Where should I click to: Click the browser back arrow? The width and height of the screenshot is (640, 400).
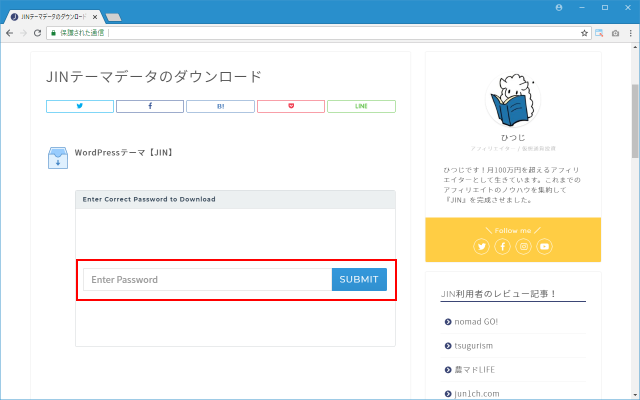9,33
